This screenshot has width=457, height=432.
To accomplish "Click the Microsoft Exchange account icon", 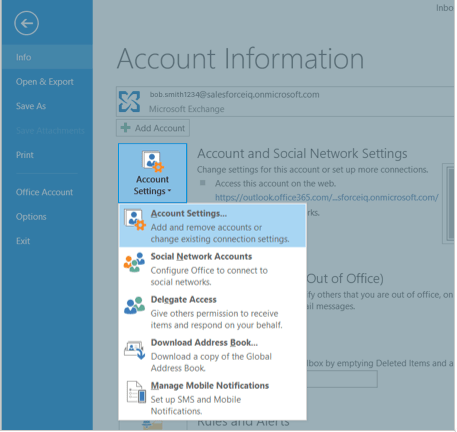I will click(x=129, y=101).
